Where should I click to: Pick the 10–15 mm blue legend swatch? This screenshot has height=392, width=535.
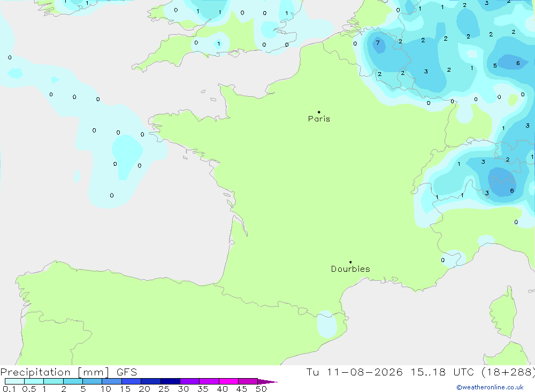(112, 381)
